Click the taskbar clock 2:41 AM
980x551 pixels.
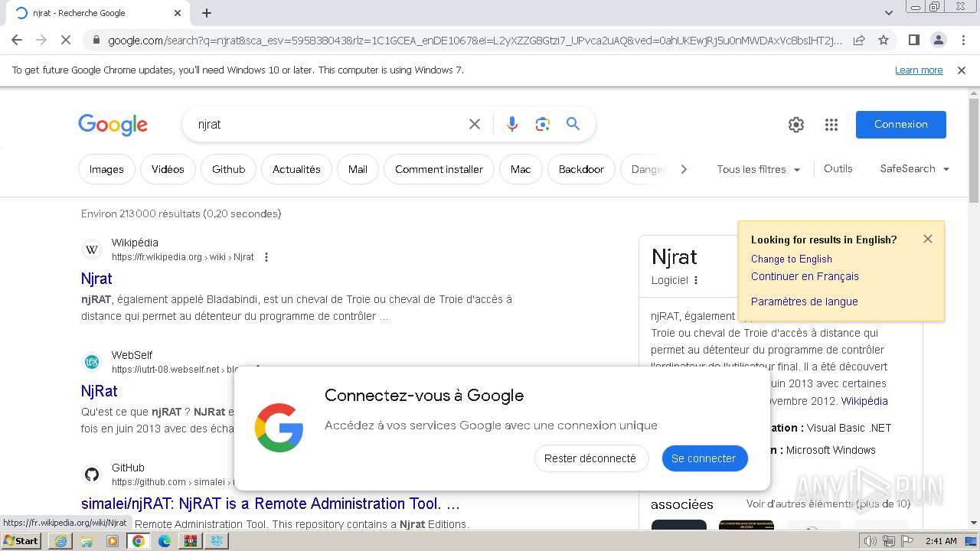(941, 541)
